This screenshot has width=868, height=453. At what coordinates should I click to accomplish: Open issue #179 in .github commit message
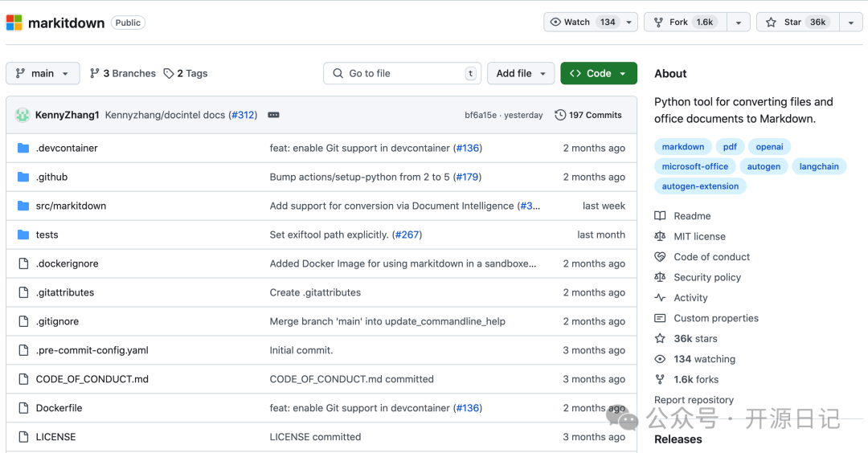(467, 177)
